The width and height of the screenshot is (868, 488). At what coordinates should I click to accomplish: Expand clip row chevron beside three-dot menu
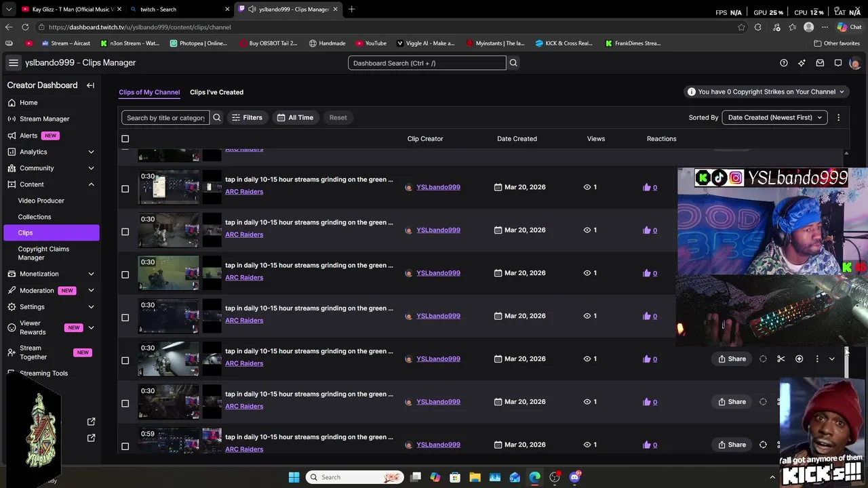pyautogui.click(x=832, y=359)
